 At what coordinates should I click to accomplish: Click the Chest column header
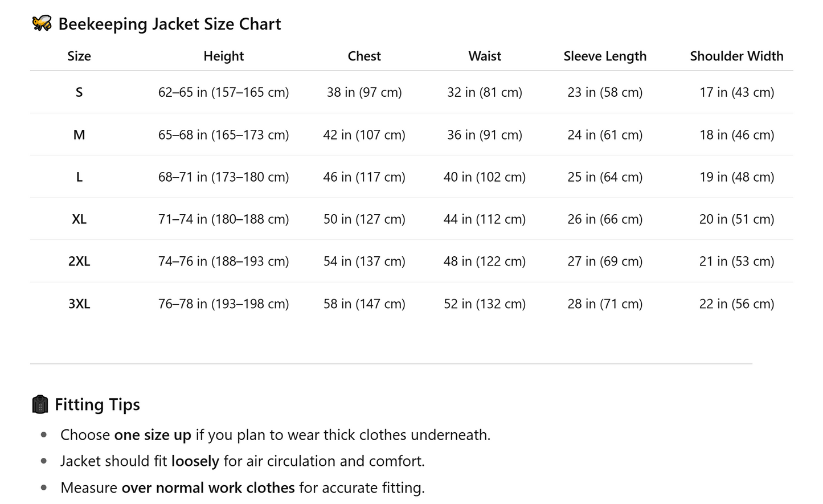click(x=364, y=56)
